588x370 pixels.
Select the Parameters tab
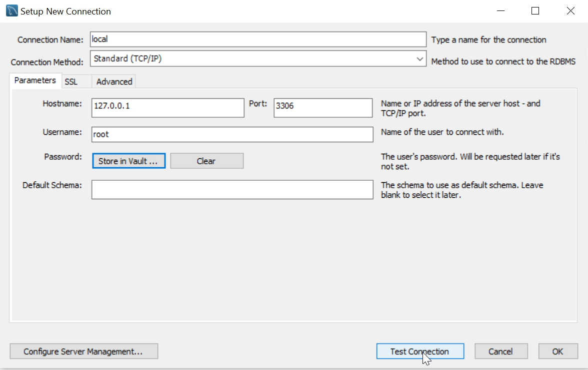click(35, 80)
